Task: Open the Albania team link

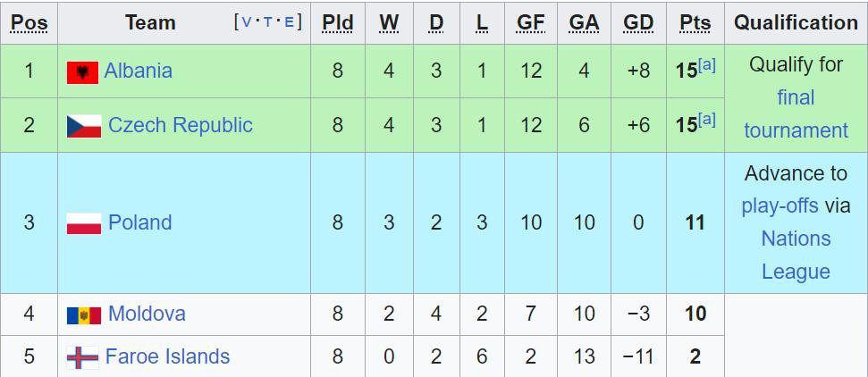Action: [138, 71]
